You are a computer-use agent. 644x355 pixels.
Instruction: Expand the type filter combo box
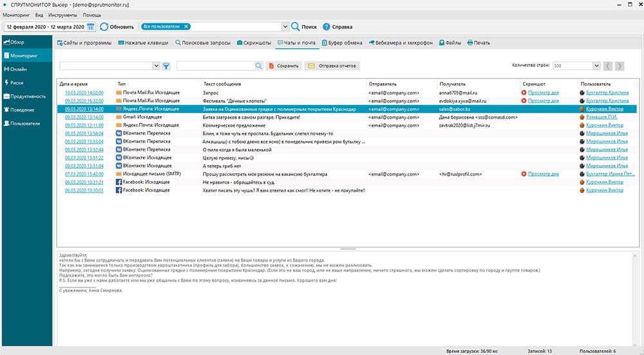click(156, 66)
